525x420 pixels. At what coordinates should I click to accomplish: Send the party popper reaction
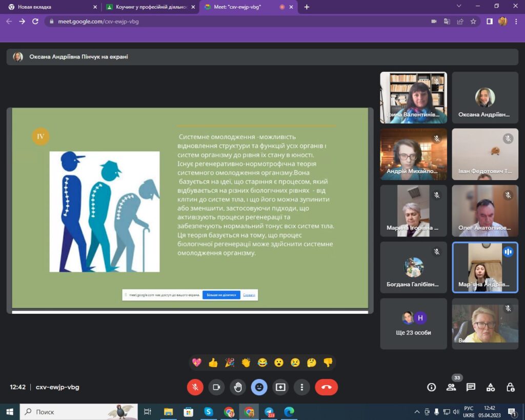229,363
